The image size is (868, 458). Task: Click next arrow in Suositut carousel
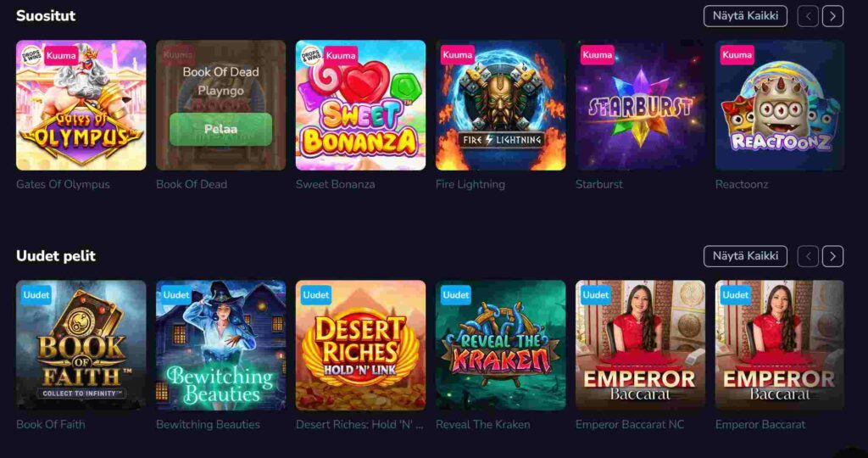(832, 16)
